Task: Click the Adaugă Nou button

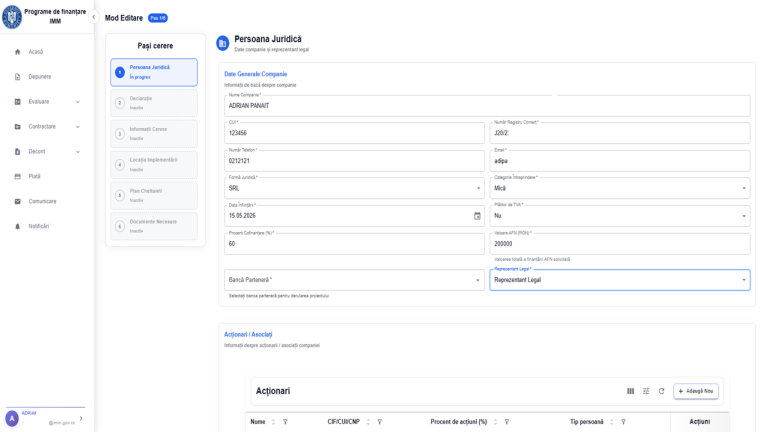Action: tap(696, 391)
